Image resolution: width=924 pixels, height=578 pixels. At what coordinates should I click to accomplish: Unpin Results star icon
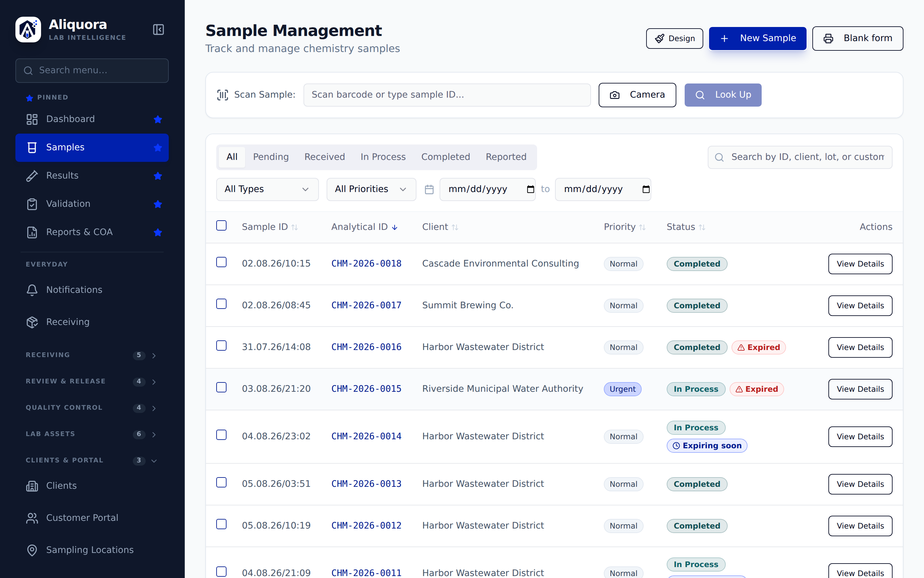[x=158, y=176]
